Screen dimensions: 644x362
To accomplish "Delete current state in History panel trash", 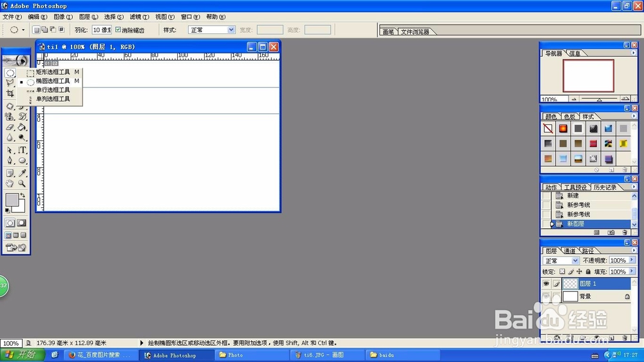I will (x=625, y=233).
